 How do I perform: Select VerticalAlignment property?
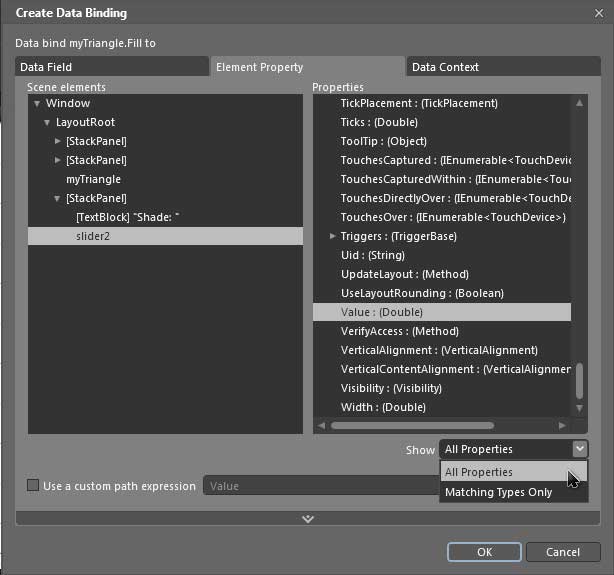(x=442, y=350)
